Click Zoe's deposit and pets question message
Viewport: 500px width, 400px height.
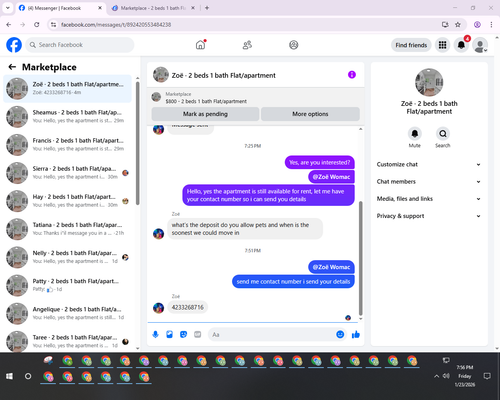(x=245, y=229)
